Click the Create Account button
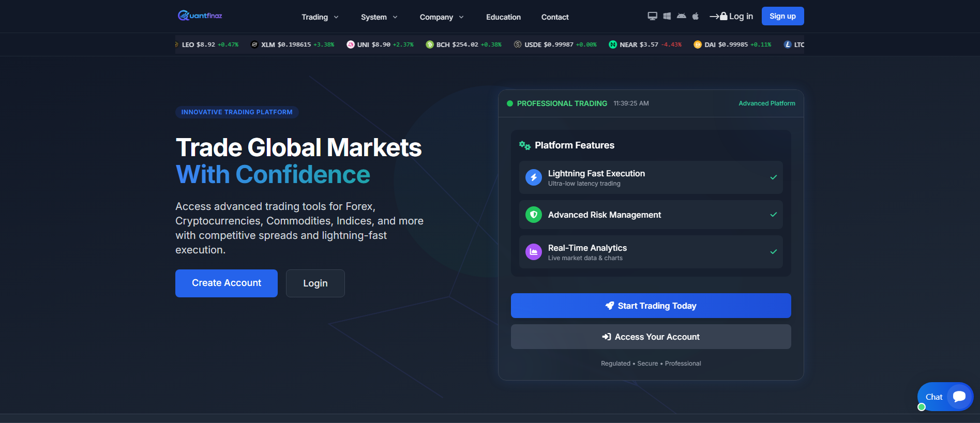The width and height of the screenshot is (980, 423). click(227, 283)
